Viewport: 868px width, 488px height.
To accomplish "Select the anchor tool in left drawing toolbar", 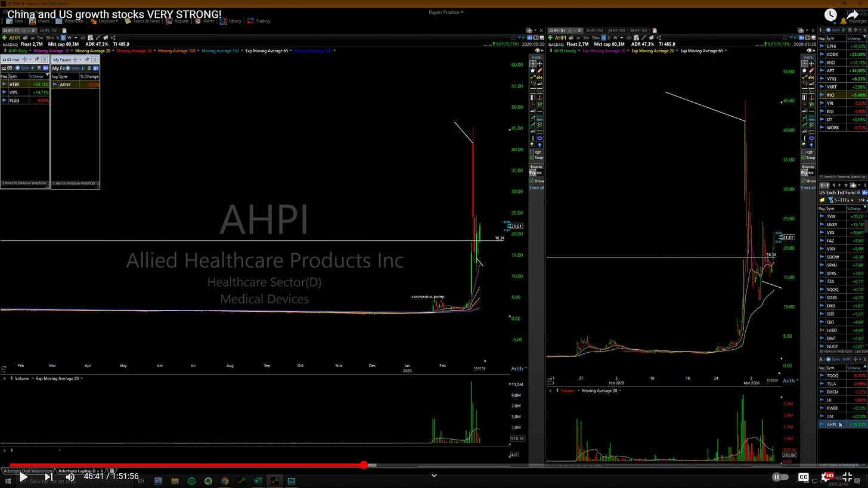I will pyautogui.click(x=540, y=97).
